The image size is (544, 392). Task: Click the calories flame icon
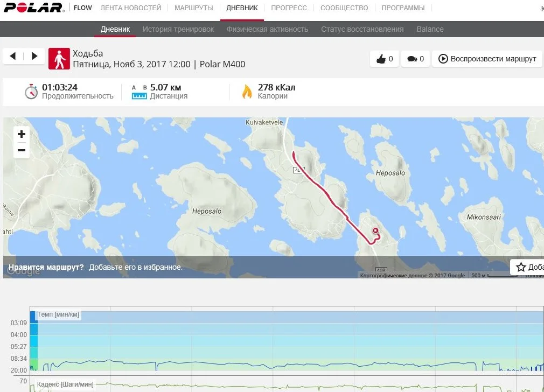coord(247,92)
